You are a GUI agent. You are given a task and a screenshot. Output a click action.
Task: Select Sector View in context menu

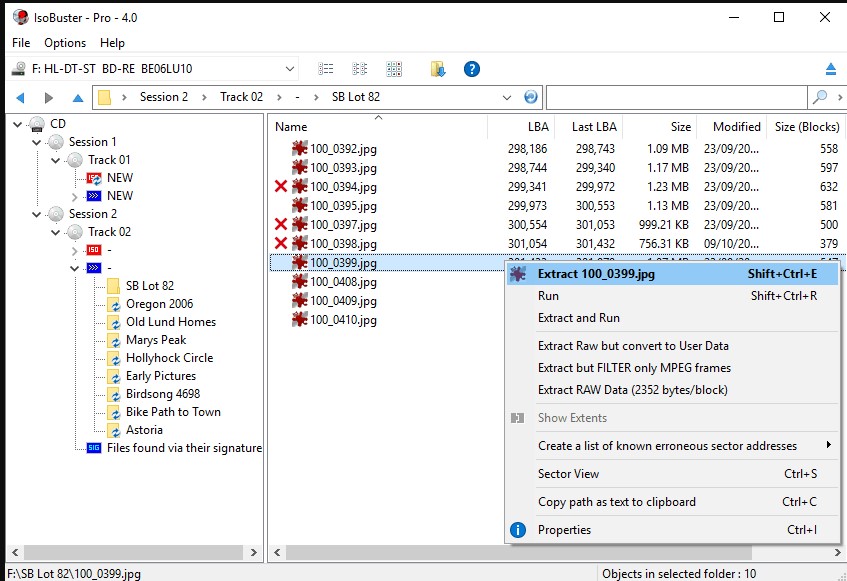pos(568,474)
